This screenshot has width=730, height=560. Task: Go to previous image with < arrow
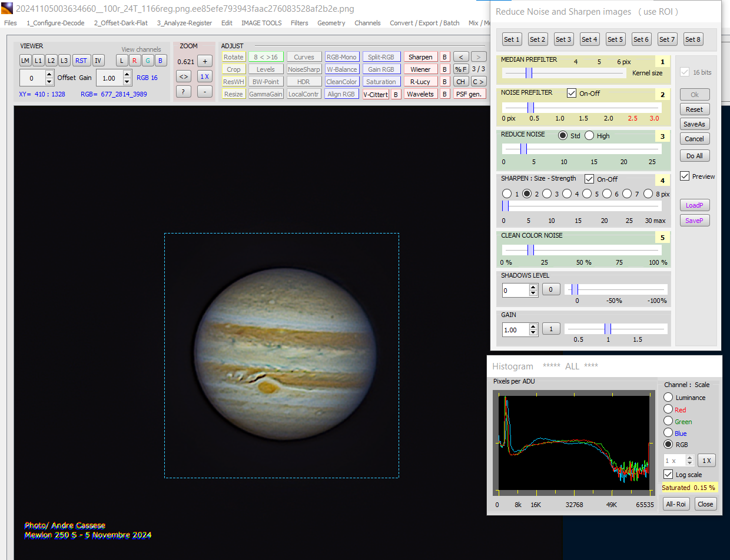click(x=461, y=57)
